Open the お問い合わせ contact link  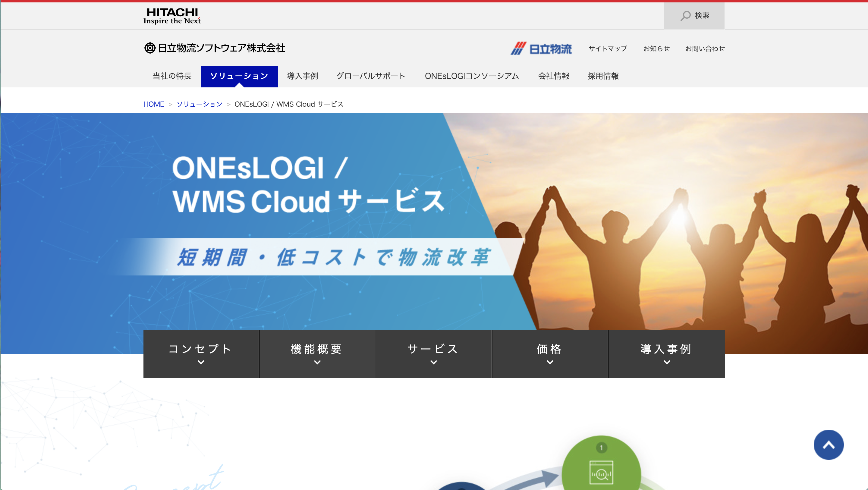[705, 49]
